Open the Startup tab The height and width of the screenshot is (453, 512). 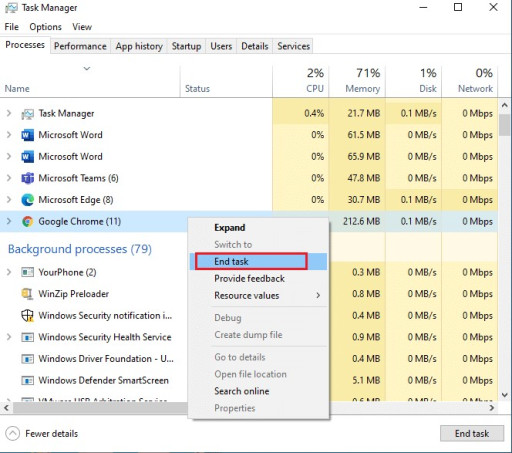(186, 46)
